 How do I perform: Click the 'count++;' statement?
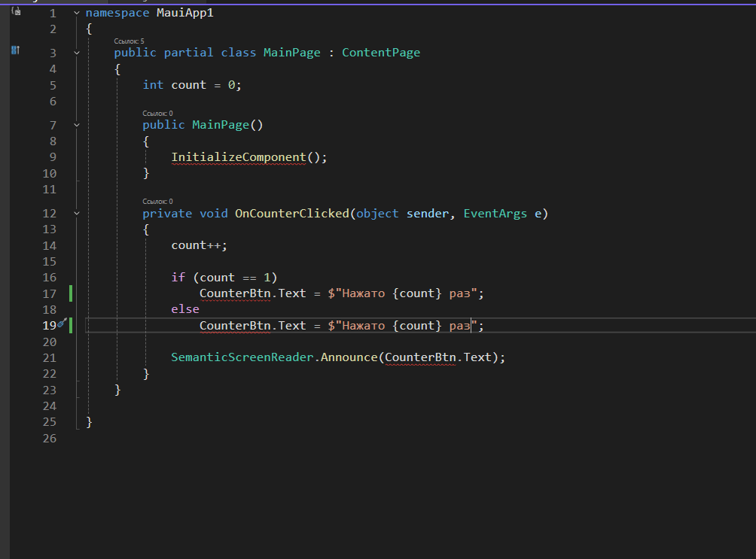[199, 245]
